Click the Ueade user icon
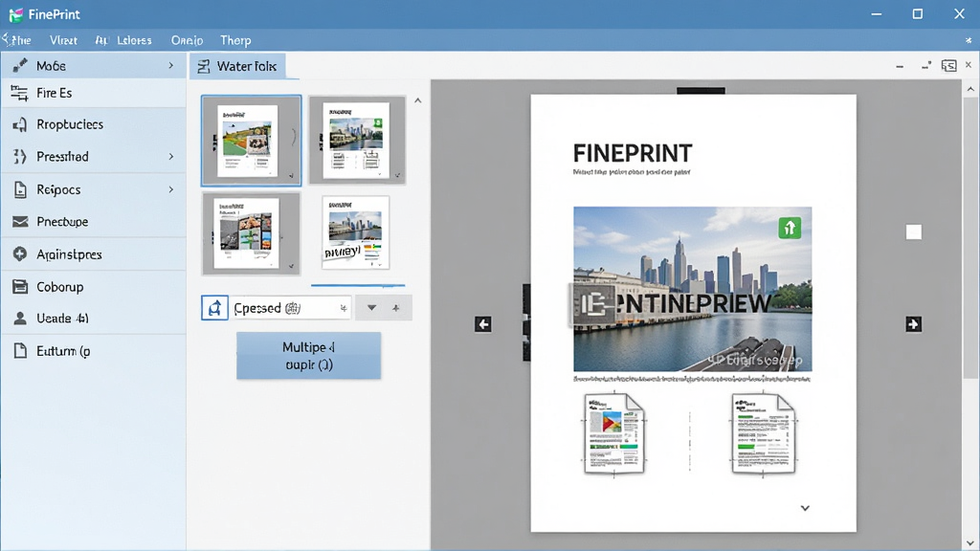980x551 pixels. [x=20, y=319]
